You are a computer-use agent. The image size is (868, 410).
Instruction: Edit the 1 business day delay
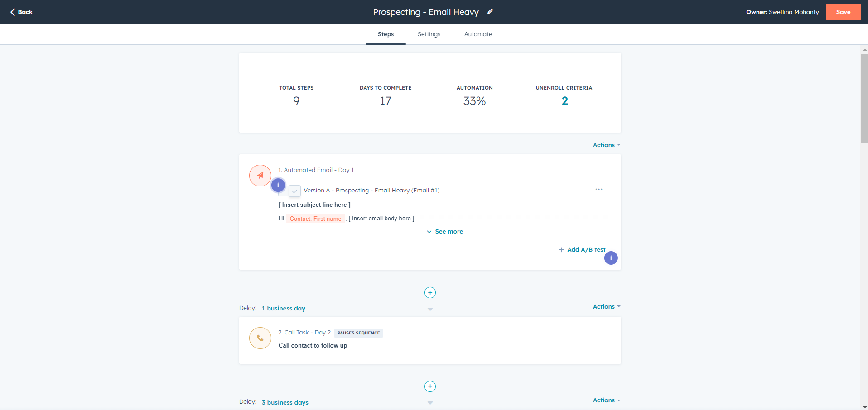(283, 309)
